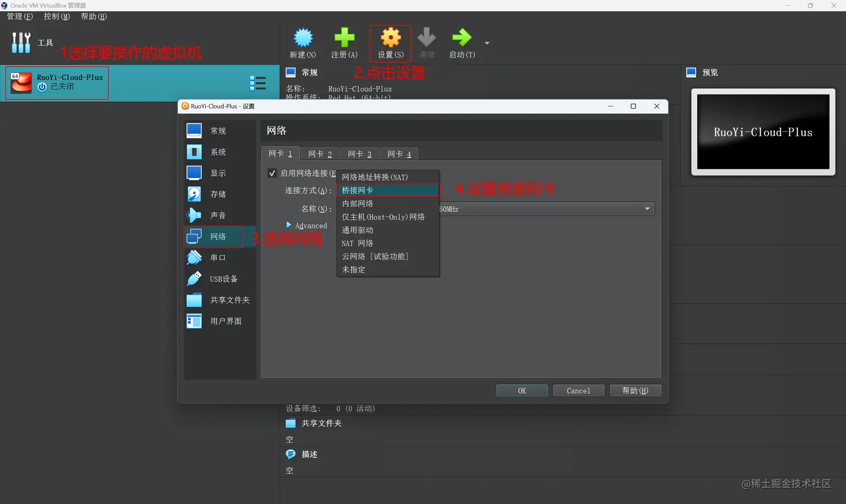The width and height of the screenshot is (846, 504).
Task: Choose 云网络 [试验功能] option
Action: (x=388, y=256)
